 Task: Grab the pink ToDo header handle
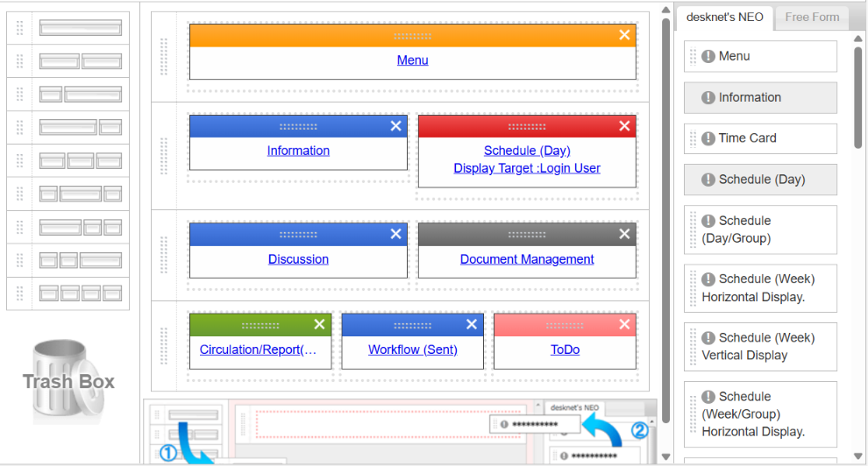tap(565, 326)
